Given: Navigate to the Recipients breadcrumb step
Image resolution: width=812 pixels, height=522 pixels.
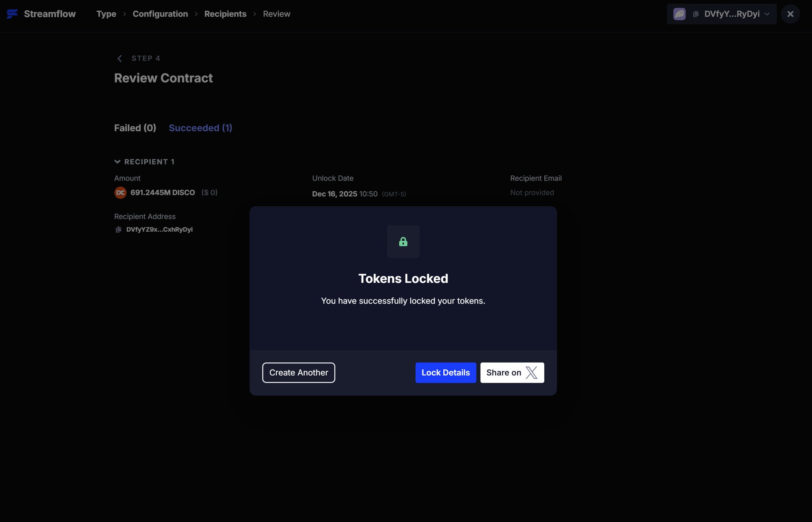Looking at the screenshot, I should [225, 14].
